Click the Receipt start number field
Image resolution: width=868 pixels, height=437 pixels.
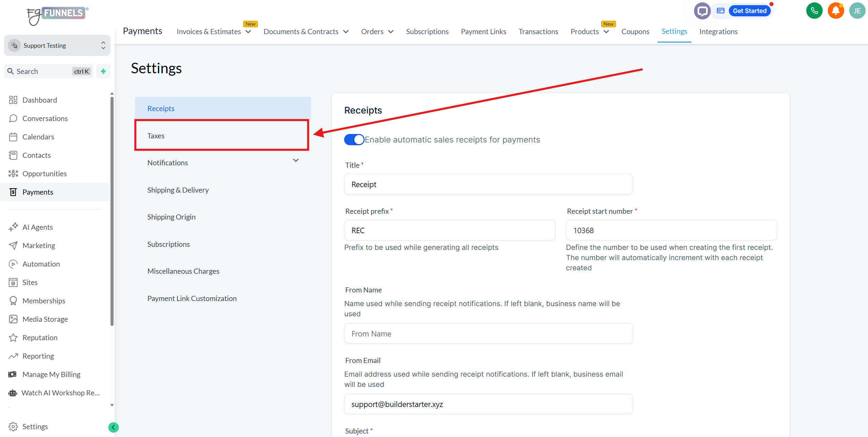point(671,230)
